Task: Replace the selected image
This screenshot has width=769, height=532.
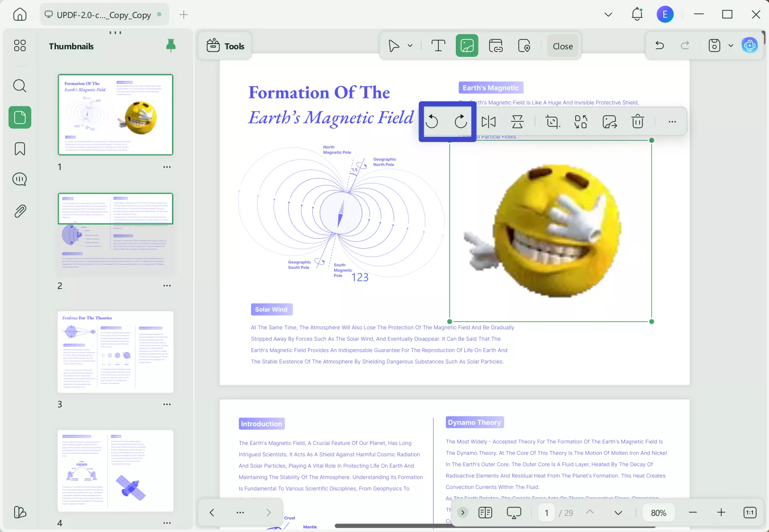Action: [x=581, y=122]
